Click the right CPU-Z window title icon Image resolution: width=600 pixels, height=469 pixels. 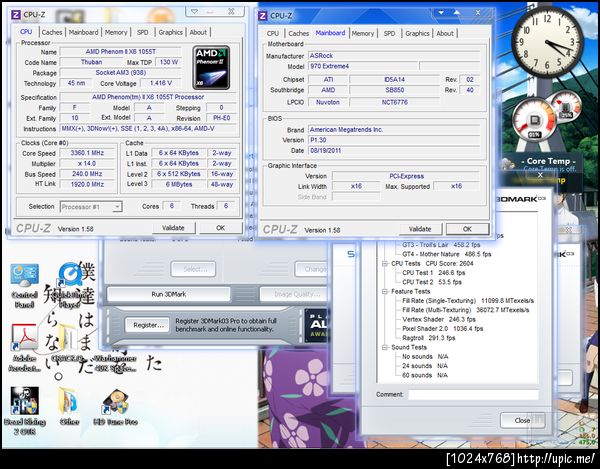pyautogui.click(x=262, y=16)
